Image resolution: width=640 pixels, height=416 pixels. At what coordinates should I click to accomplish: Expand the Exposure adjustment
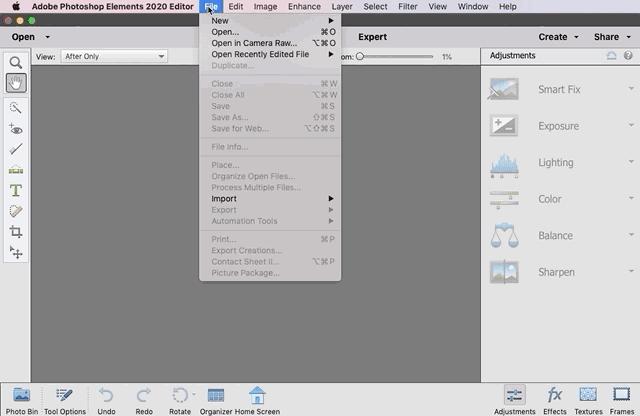(x=631, y=125)
